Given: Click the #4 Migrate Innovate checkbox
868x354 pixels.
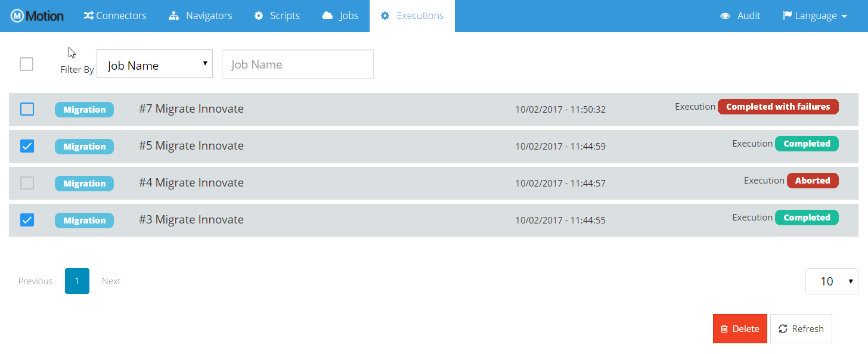Looking at the screenshot, I should [27, 183].
